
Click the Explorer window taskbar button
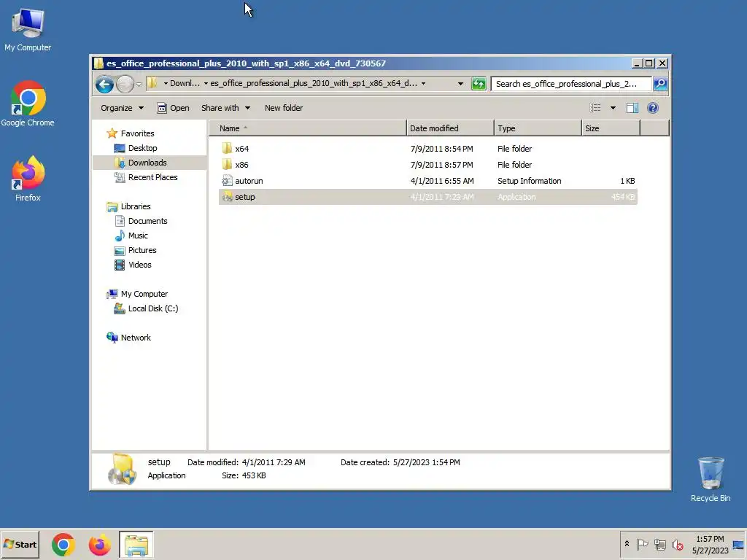click(136, 545)
